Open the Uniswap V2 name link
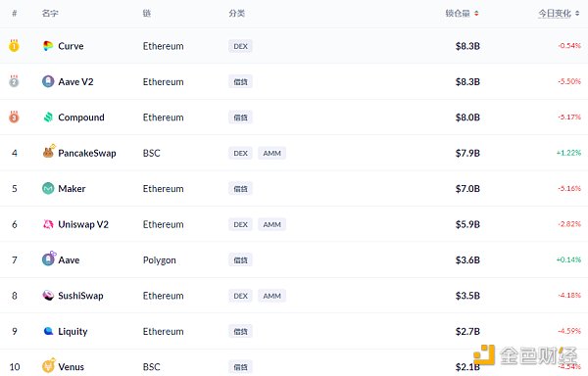This screenshot has width=588, height=376. point(83,224)
